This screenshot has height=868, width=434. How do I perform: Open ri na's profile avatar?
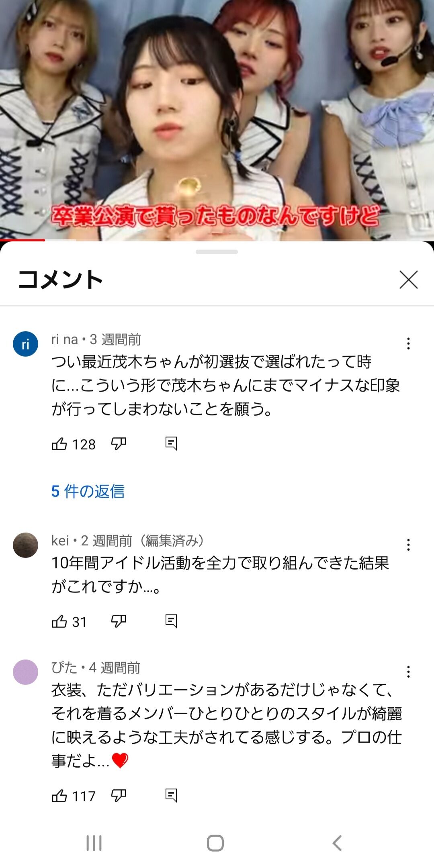tap(25, 344)
